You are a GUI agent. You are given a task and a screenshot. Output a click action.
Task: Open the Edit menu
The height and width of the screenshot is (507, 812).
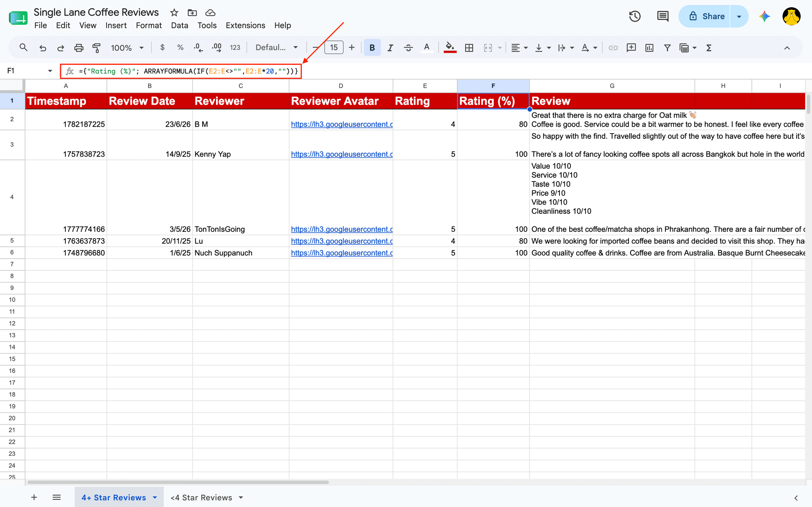coord(63,25)
